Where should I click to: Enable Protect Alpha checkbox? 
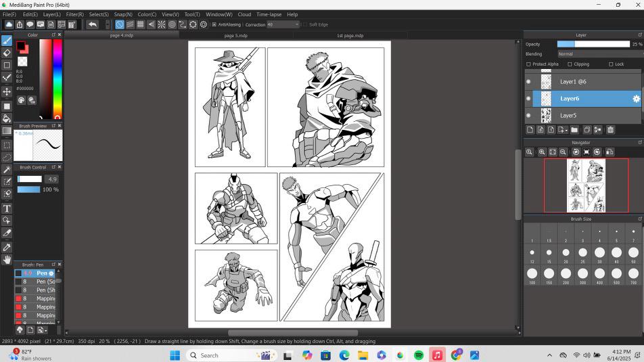tap(529, 64)
